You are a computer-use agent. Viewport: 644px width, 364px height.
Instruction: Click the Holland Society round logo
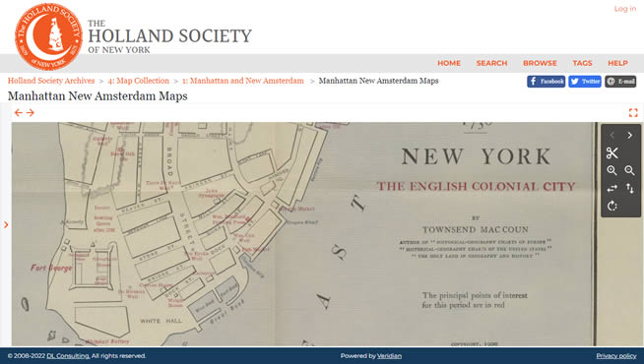[x=48, y=36]
